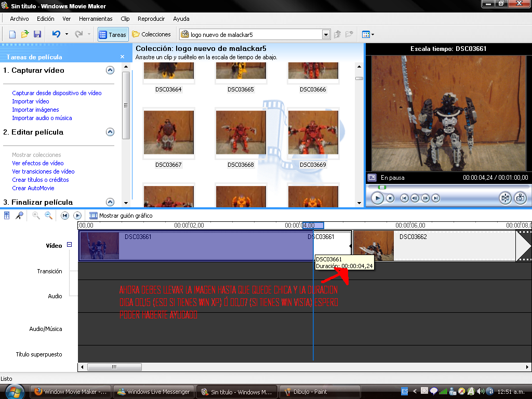Click the zoom out icon above the timeline
The image size is (532, 399).
[48, 215]
